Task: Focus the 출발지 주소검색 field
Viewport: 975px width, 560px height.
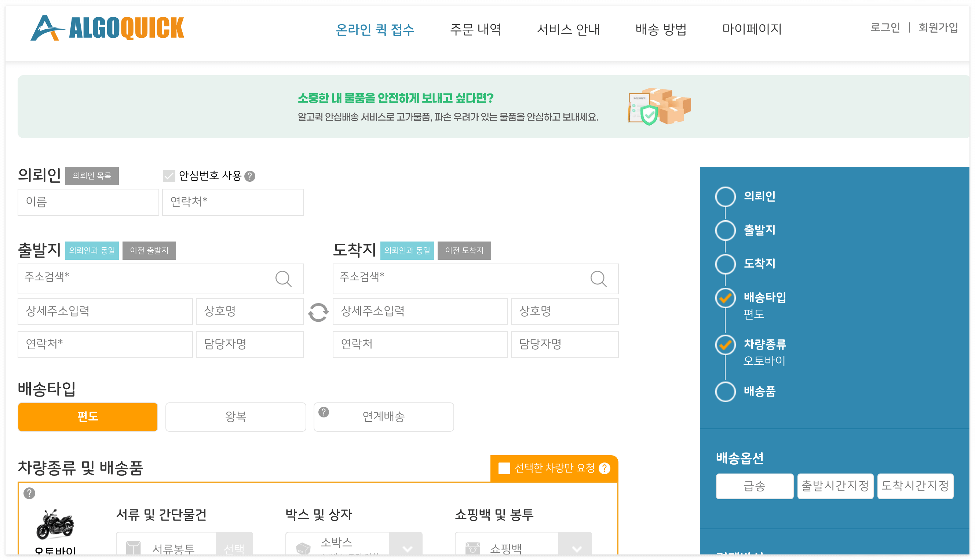Action: [x=160, y=279]
